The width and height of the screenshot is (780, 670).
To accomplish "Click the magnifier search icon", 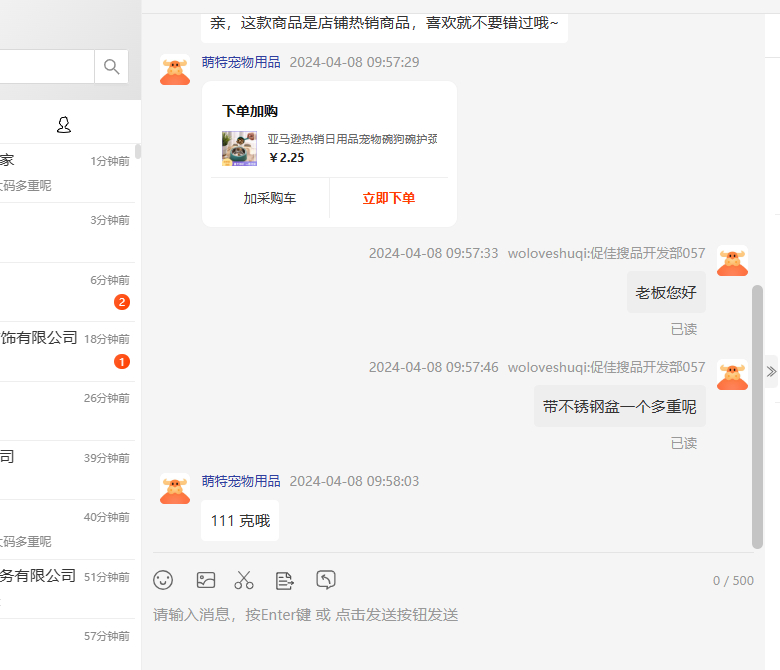I will pos(112,67).
